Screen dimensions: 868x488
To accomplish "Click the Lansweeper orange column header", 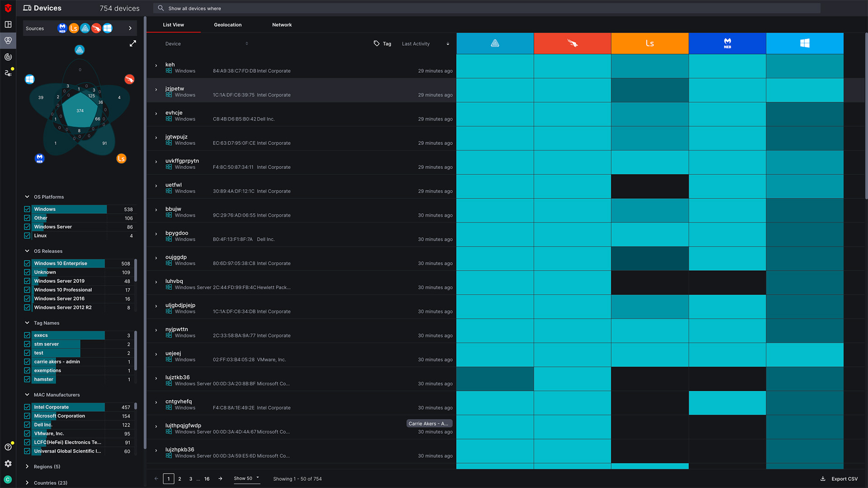I will tap(650, 43).
